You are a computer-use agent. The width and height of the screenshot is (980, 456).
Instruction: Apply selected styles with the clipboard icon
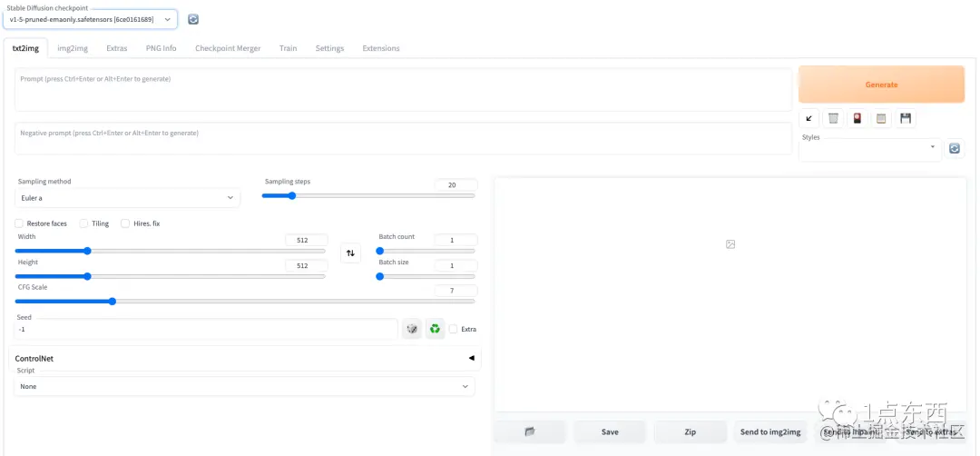[x=881, y=118]
